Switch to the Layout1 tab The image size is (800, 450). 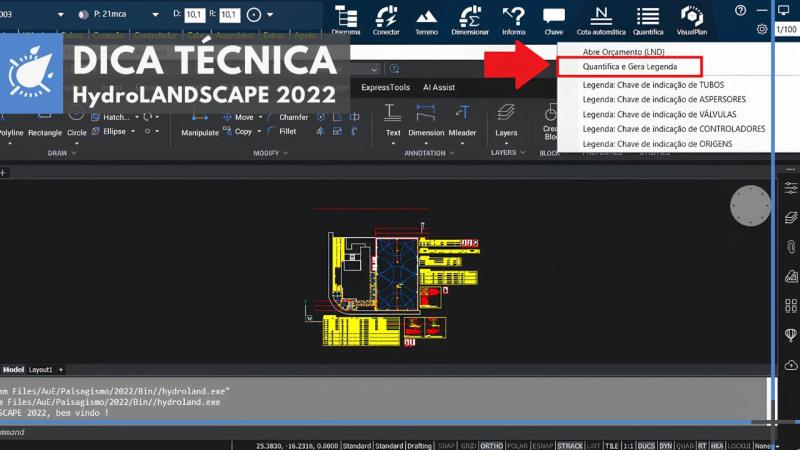click(40, 369)
